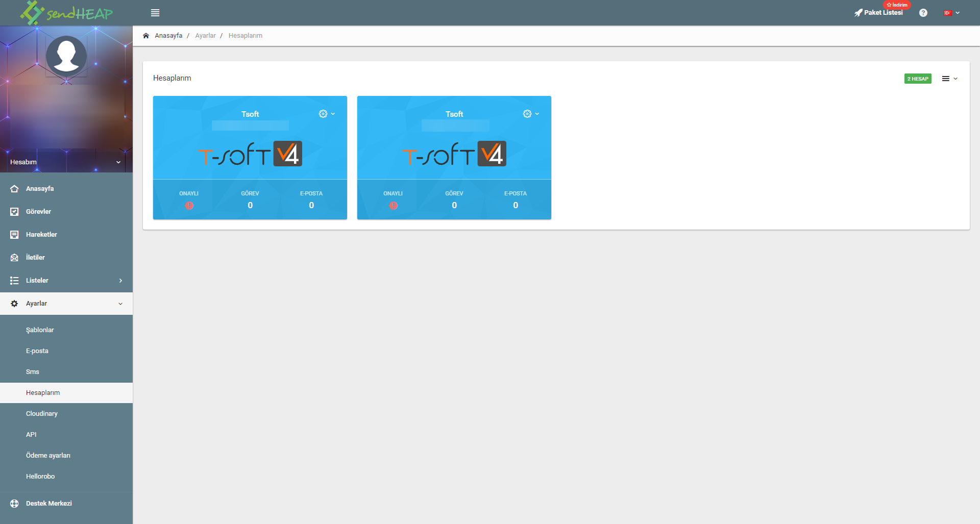Open Paket Listesi rocket link
Screen dimensions: 980x524
point(878,13)
